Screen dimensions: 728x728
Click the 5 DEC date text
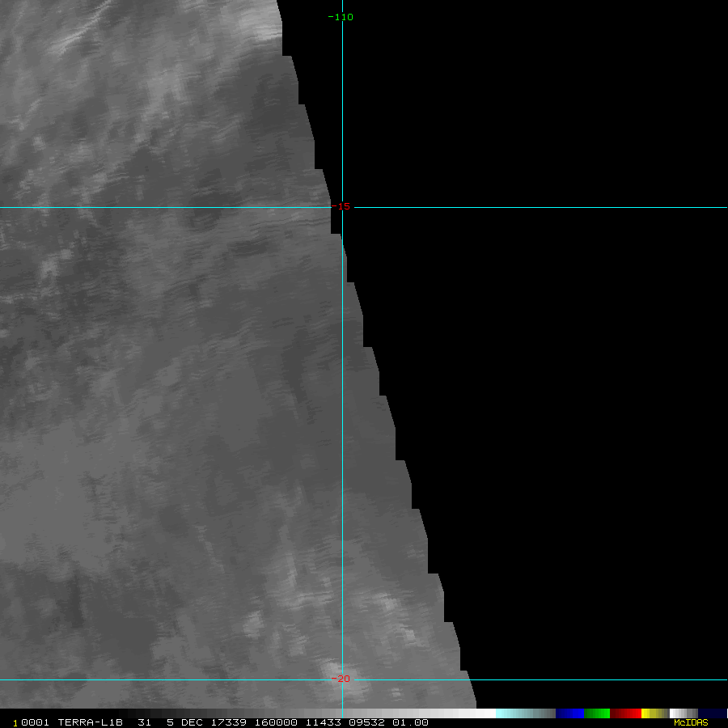click(184, 722)
